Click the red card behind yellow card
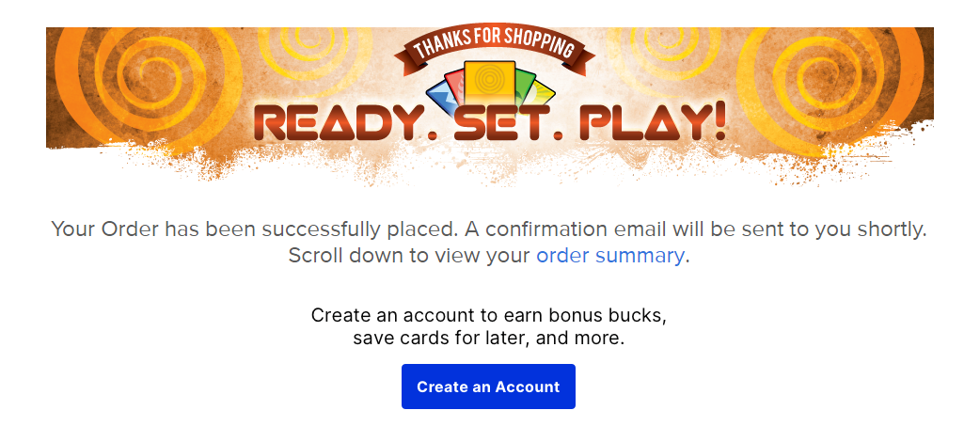This screenshot has height=442, width=980. 455,87
